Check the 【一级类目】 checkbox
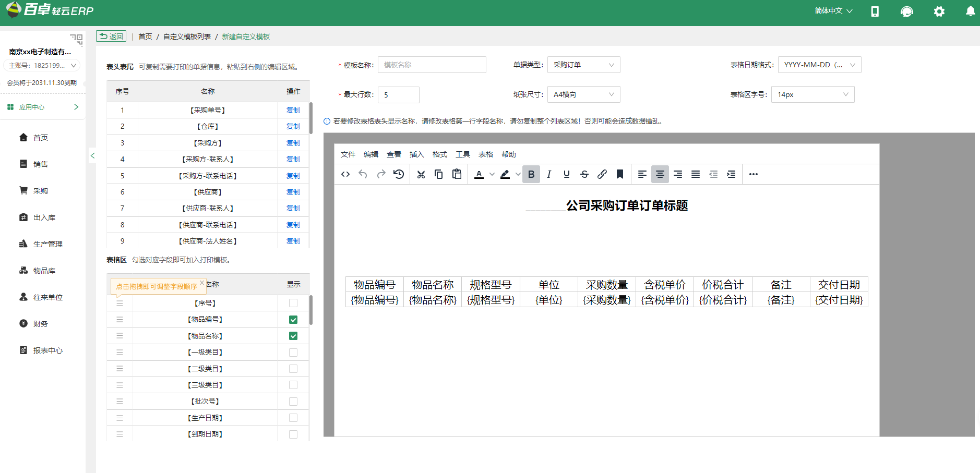980x473 pixels. click(293, 353)
